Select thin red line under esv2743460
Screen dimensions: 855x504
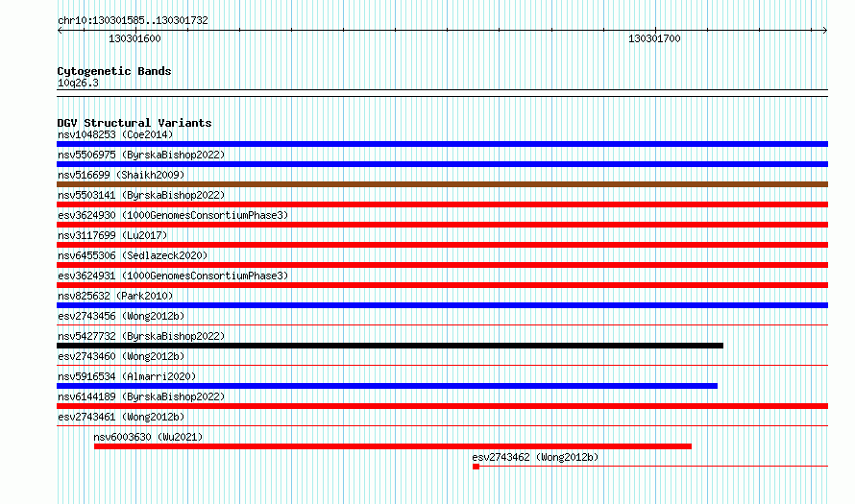pyautogui.click(x=442, y=366)
